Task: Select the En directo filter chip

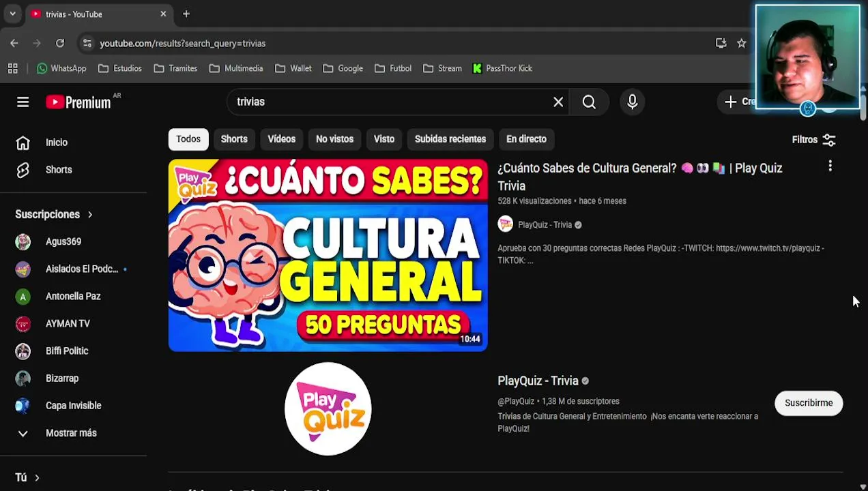Action: click(x=526, y=139)
